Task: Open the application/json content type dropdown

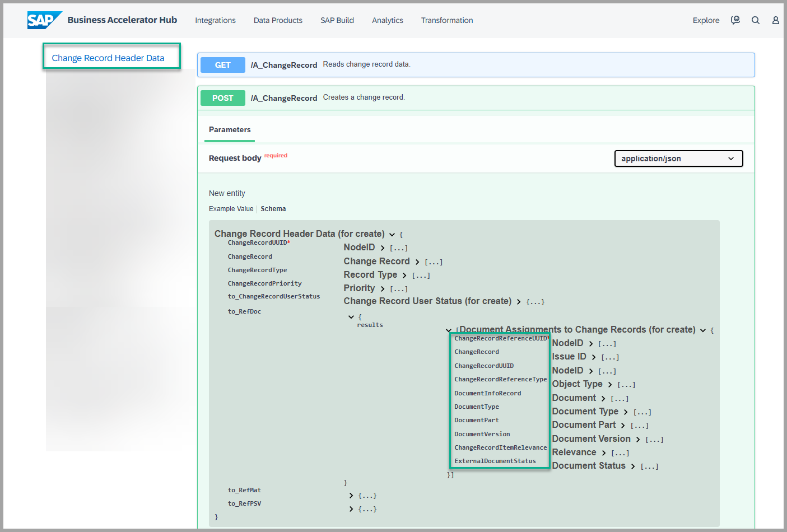Action: coord(678,158)
